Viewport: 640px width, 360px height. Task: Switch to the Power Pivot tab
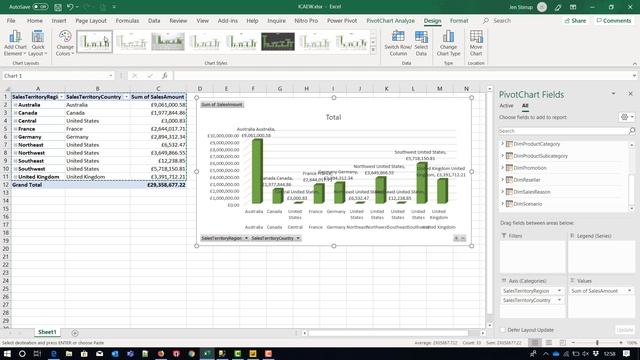point(342,20)
